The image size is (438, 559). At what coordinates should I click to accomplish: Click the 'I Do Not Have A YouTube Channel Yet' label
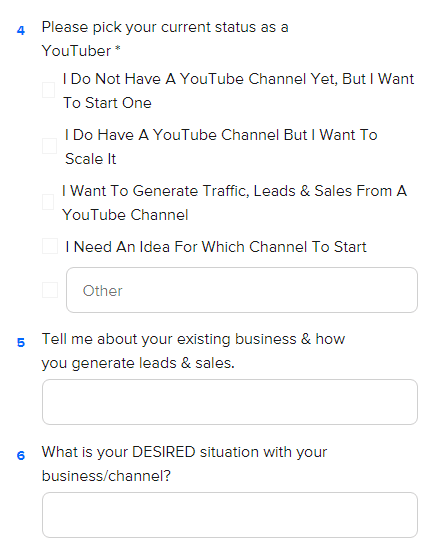point(238,91)
